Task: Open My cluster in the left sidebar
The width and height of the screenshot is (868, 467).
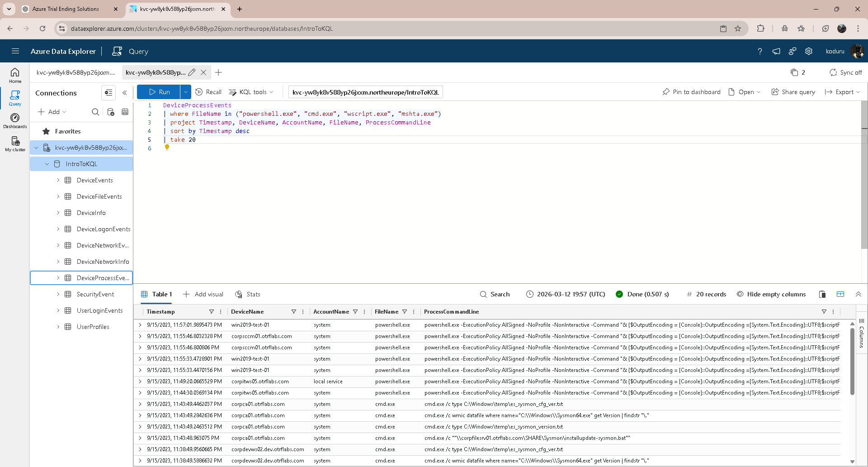Action: pyautogui.click(x=15, y=144)
